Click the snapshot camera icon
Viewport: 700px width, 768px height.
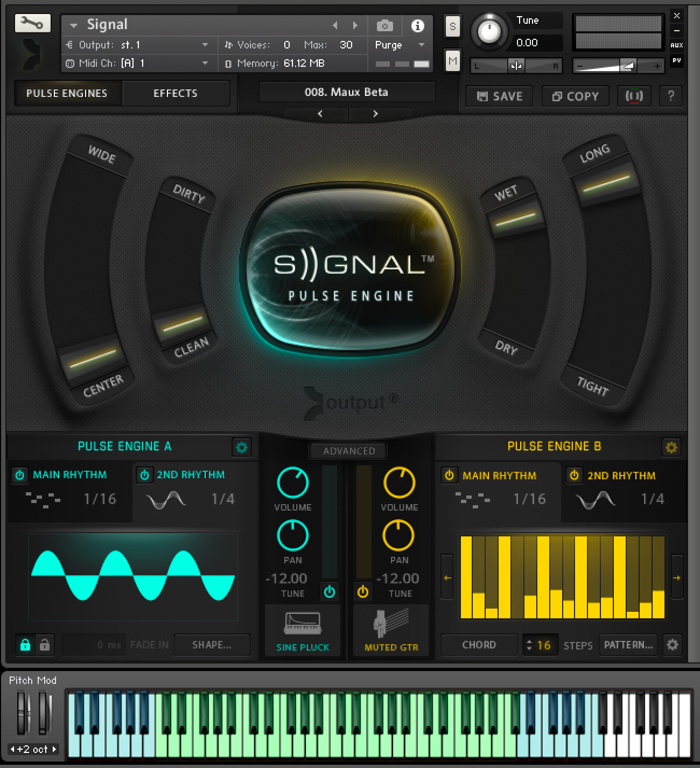385,25
